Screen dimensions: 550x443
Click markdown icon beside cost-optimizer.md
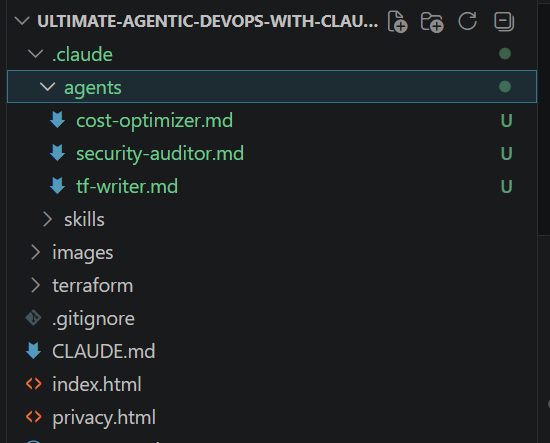[57, 120]
